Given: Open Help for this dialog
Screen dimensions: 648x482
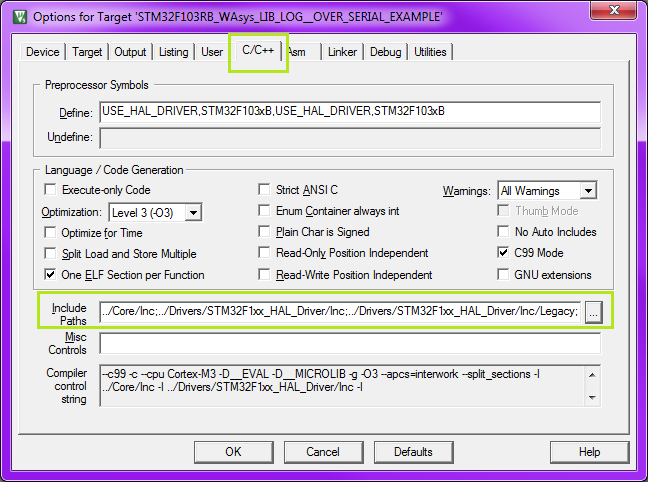Looking at the screenshot, I should tap(589, 452).
